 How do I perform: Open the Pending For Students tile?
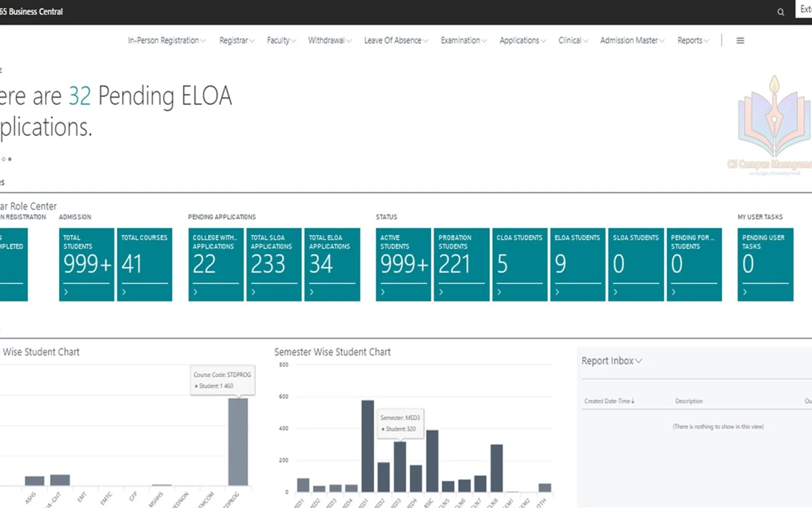coord(694,264)
